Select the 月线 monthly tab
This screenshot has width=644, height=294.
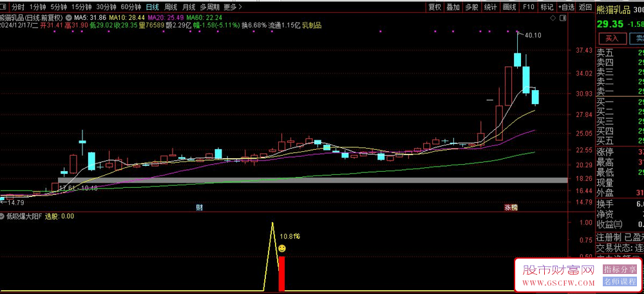pyautogui.click(x=189, y=7)
